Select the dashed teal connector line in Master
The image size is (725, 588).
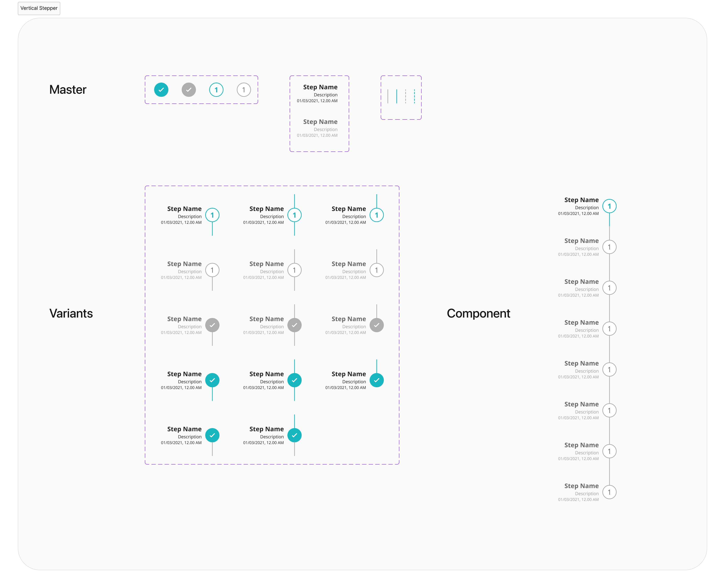[414, 96]
